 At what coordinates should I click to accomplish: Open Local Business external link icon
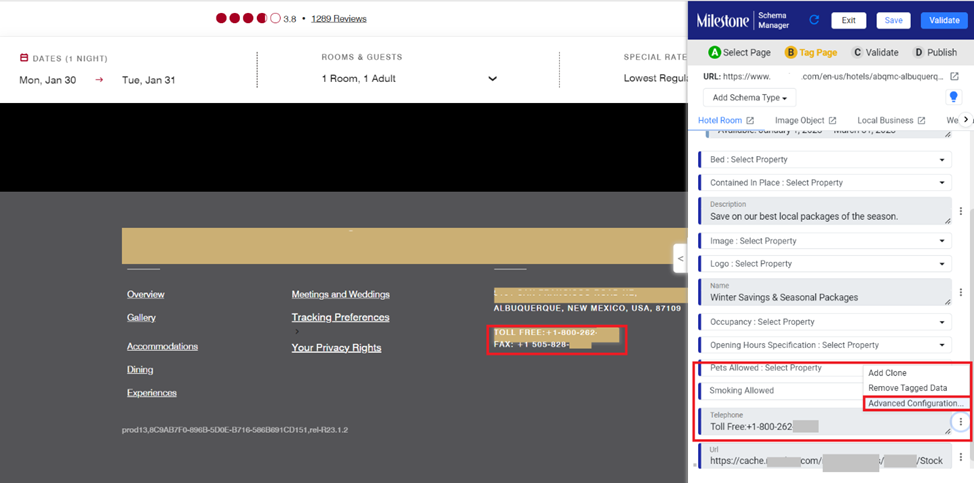click(922, 120)
